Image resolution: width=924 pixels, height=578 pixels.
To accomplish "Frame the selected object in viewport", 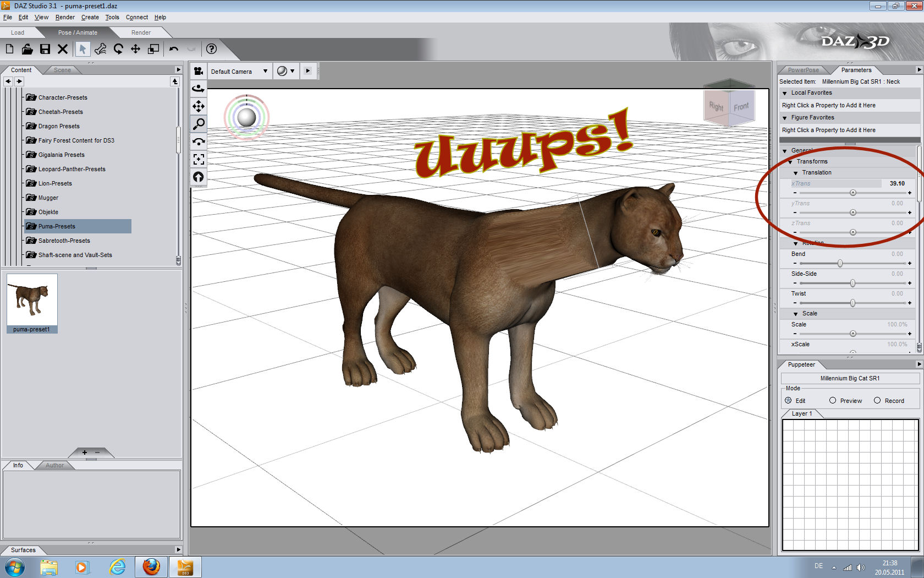I will [199, 159].
